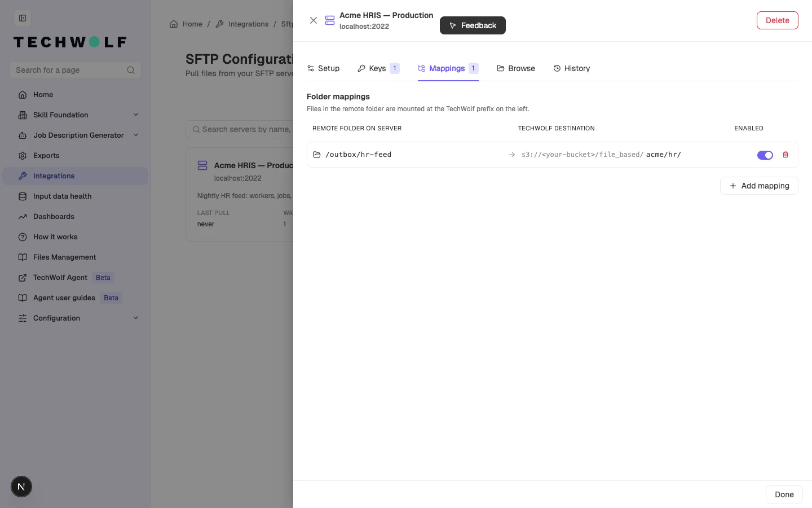Switch to the Browse tab
Image resolution: width=812 pixels, height=508 pixels.
[x=516, y=68]
